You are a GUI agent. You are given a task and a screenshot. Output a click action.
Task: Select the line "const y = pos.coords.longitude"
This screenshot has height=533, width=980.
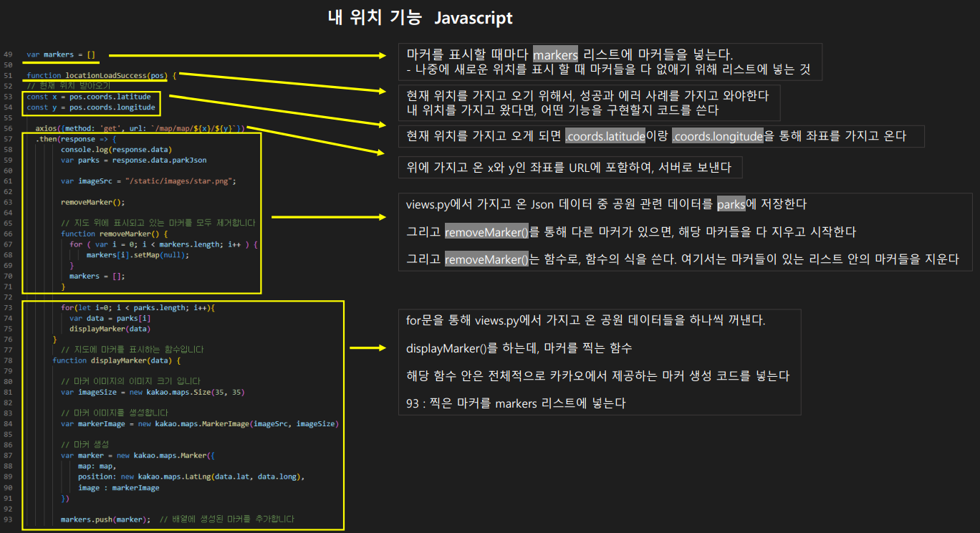[x=91, y=107]
